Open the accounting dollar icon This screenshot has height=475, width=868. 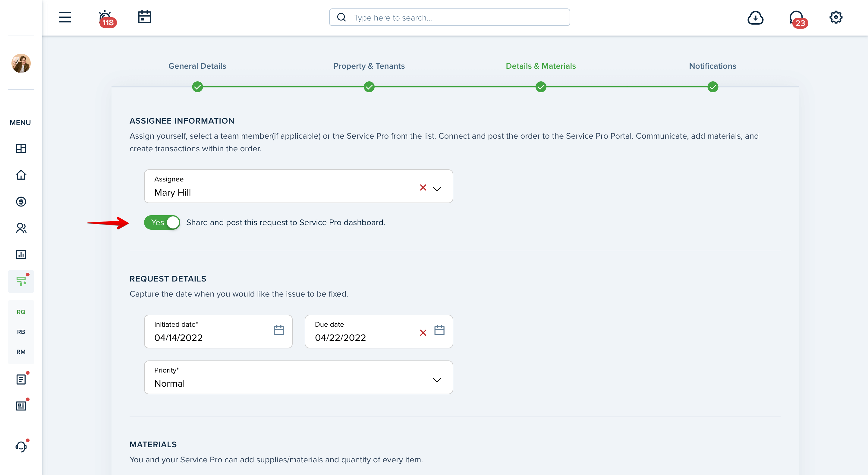21,201
